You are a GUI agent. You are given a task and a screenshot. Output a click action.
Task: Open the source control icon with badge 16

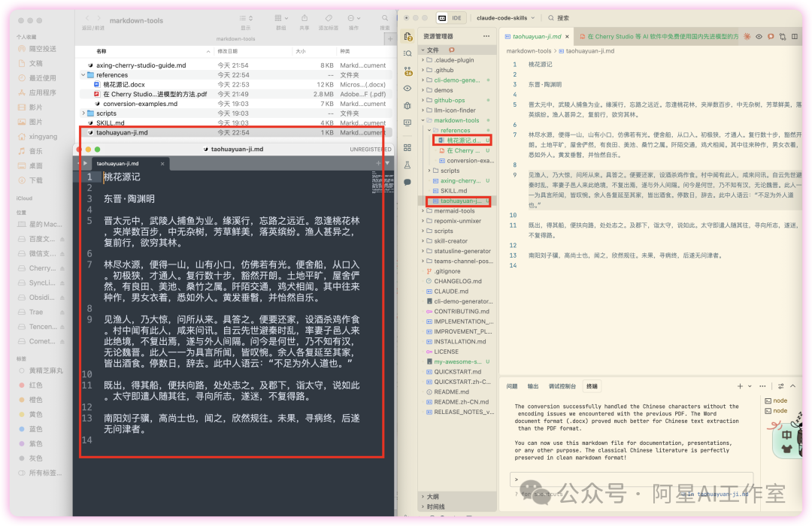[x=408, y=71]
